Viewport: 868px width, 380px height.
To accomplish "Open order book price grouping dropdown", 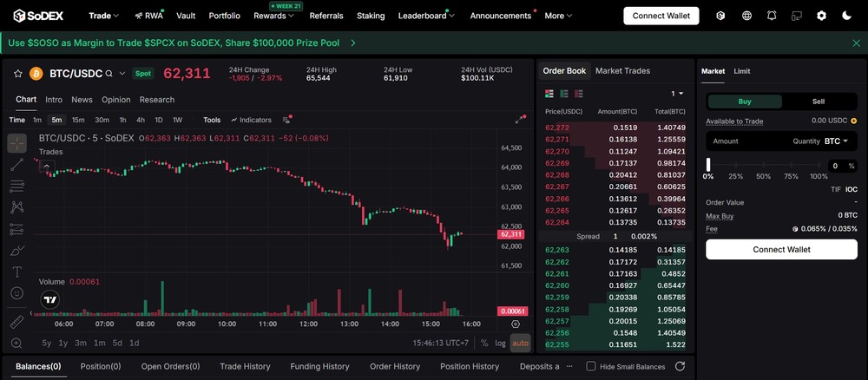I will (677, 94).
